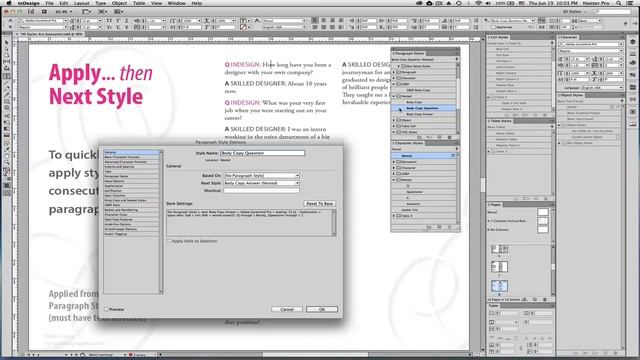
Task: Select the Object Styles panel tab
Action: pyautogui.click(x=571, y=95)
